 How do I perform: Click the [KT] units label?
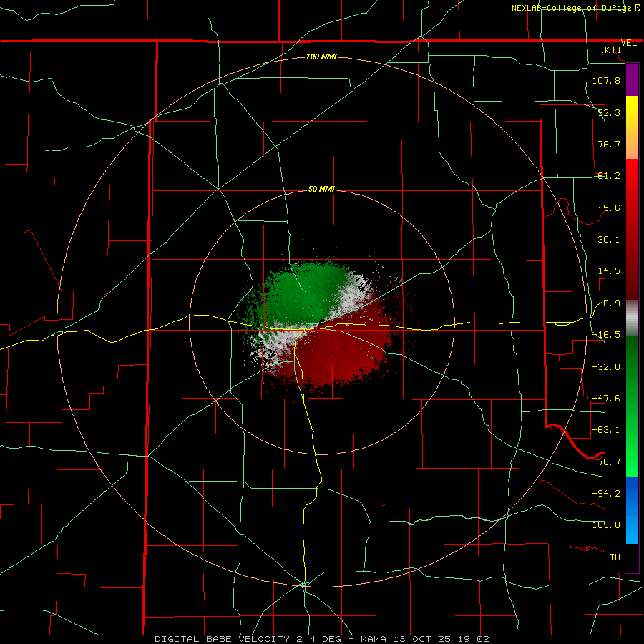click(611, 49)
